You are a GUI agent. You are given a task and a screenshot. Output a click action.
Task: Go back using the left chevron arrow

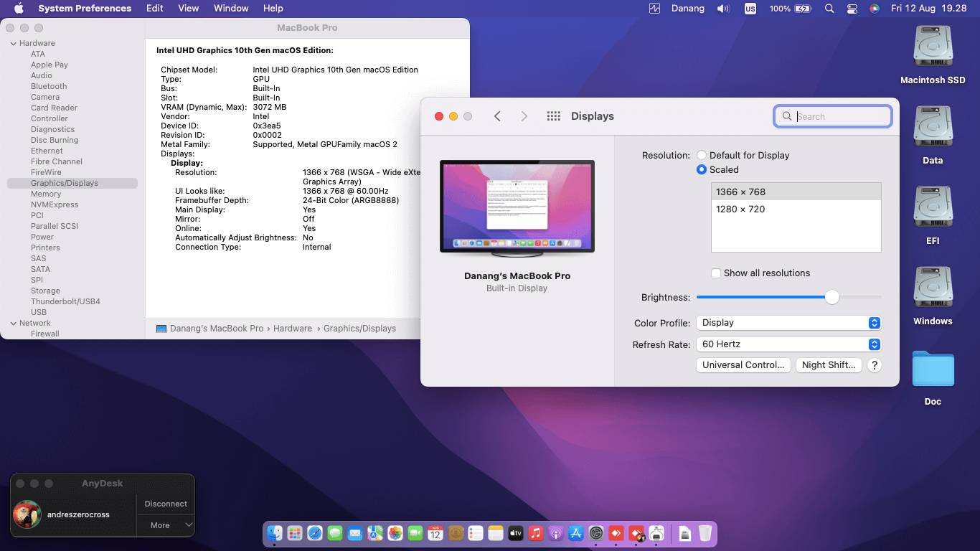[497, 116]
